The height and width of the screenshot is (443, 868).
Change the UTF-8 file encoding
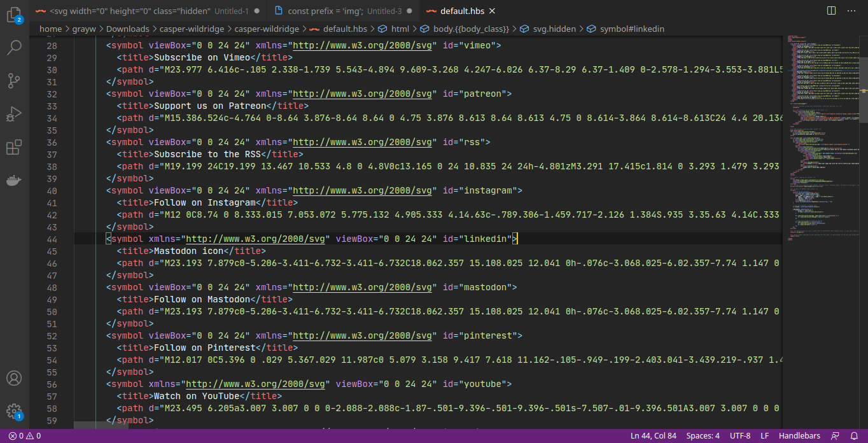click(740, 436)
